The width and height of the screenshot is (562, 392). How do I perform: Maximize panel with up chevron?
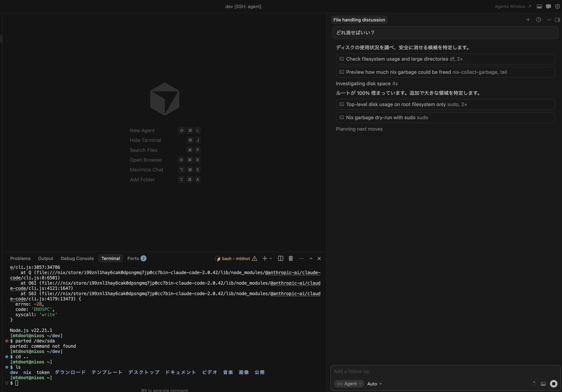tap(311, 259)
